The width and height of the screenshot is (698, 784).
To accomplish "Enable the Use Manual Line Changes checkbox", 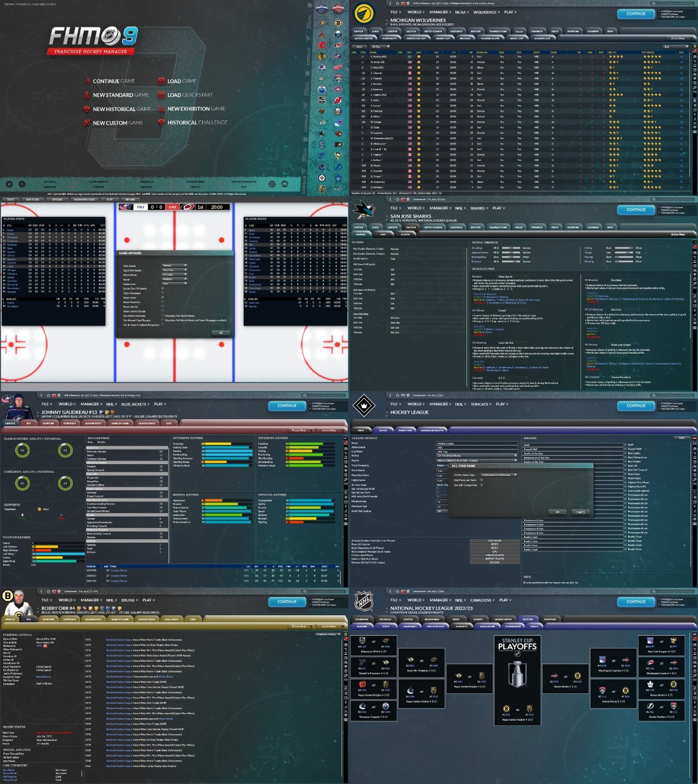I will point(163,320).
